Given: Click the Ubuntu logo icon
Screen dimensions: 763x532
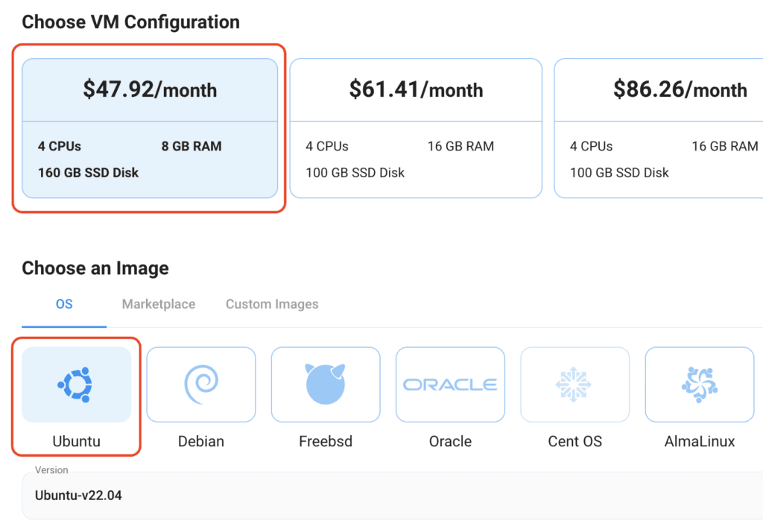Looking at the screenshot, I should (76, 384).
